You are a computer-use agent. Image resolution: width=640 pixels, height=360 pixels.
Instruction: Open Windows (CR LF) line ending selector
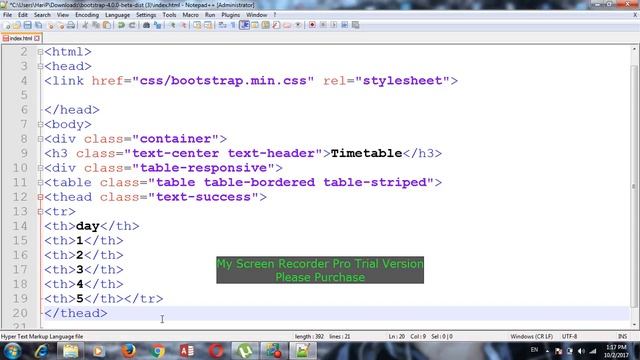[x=531, y=336]
